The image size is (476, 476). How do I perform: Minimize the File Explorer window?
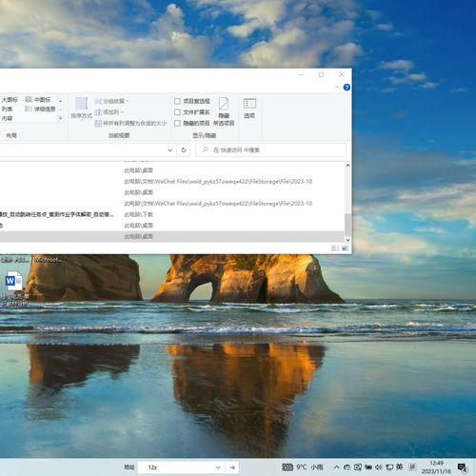point(302,74)
